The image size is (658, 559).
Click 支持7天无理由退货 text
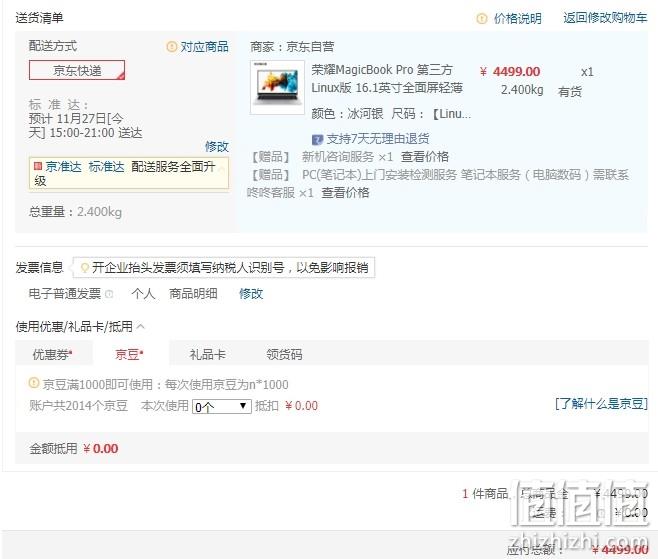tap(378, 138)
